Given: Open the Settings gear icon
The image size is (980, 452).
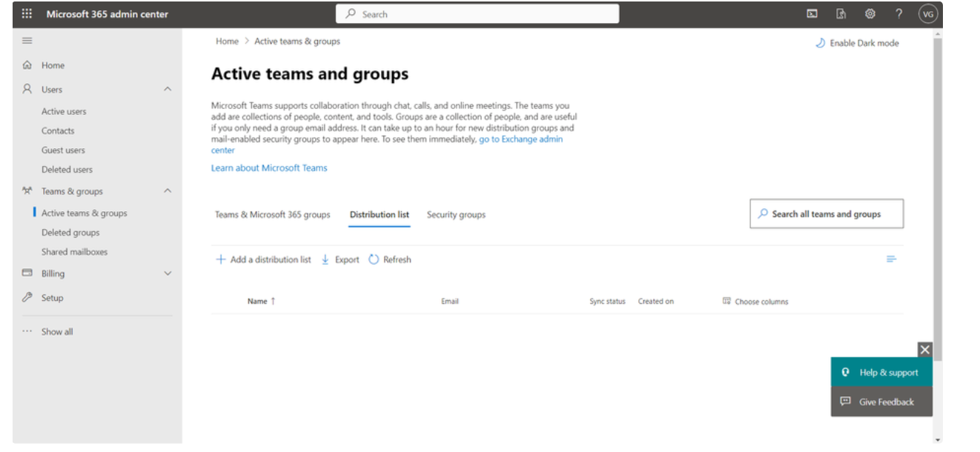Looking at the screenshot, I should pyautogui.click(x=870, y=13).
